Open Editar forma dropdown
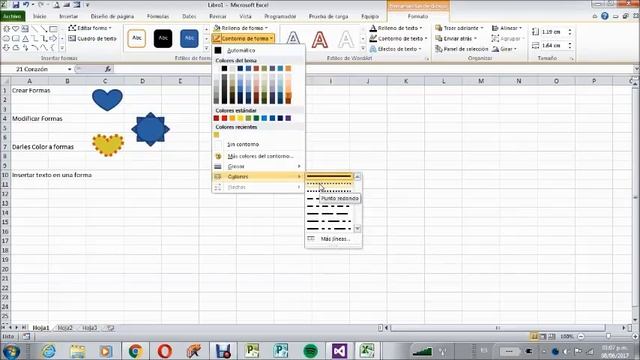640x360 pixels. [x=90, y=28]
